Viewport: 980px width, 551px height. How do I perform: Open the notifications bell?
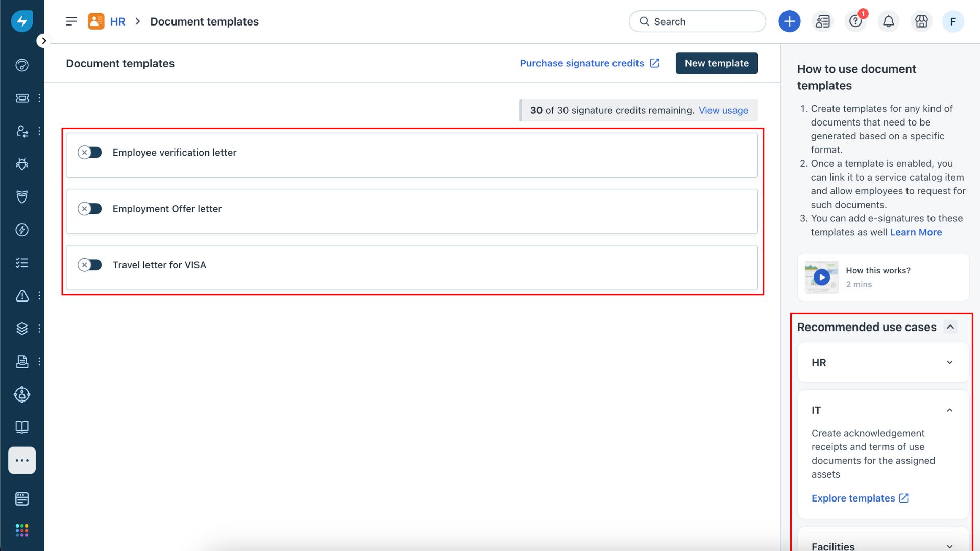pyautogui.click(x=888, y=21)
